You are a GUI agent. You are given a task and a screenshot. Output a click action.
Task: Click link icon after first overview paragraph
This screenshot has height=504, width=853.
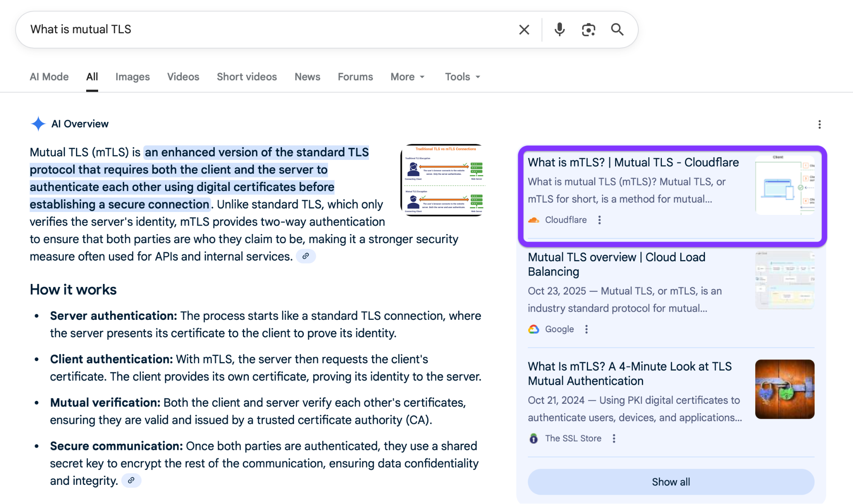click(x=306, y=256)
